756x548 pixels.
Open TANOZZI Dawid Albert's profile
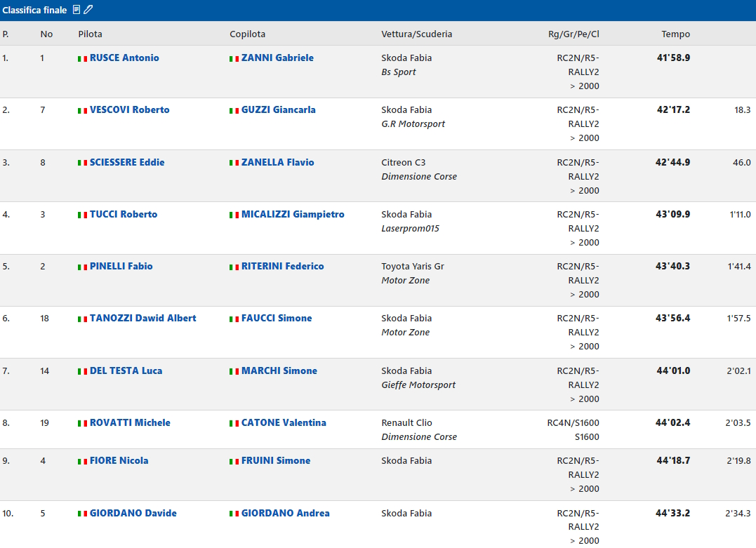[x=142, y=318]
